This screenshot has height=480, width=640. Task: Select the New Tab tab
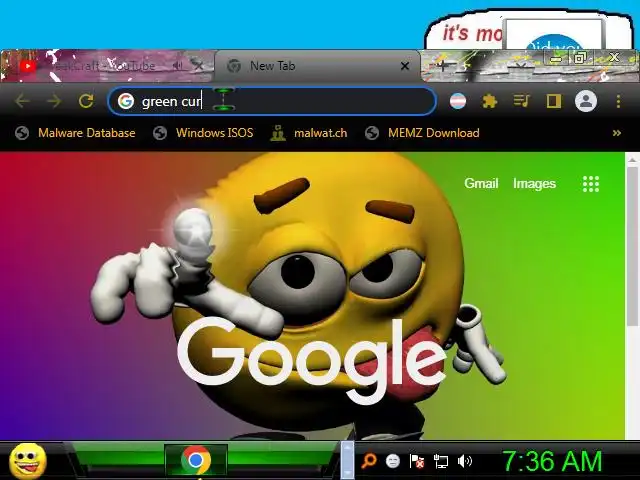[317, 66]
